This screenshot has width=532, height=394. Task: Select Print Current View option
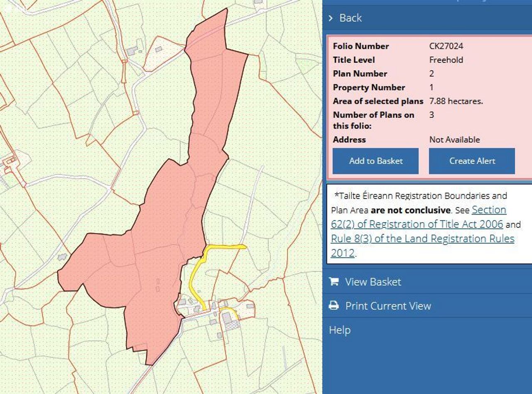pyautogui.click(x=388, y=306)
